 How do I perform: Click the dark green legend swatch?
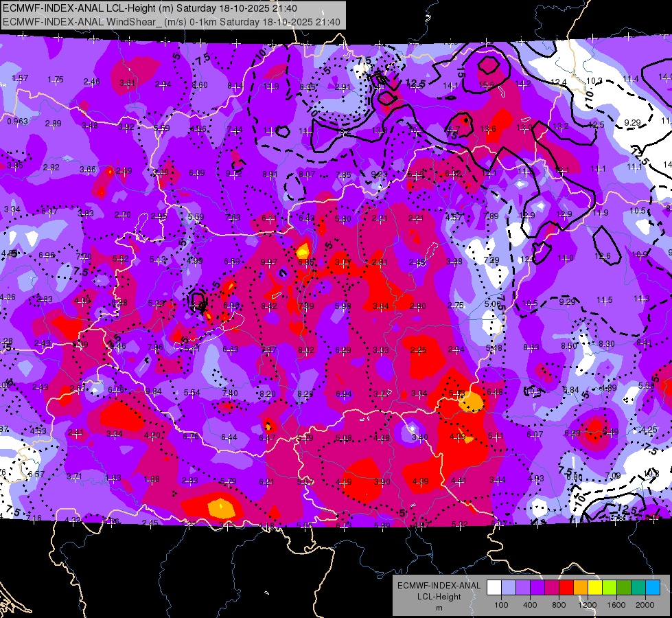tap(624, 588)
